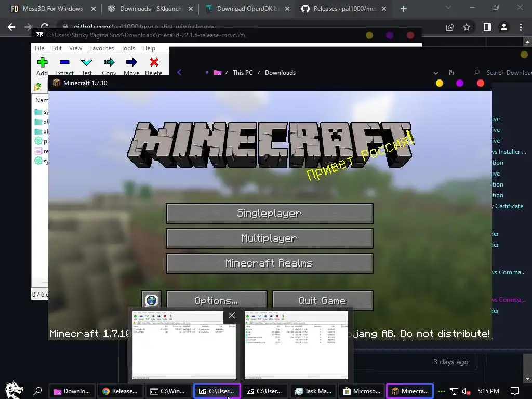The image size is (532, 399).
Task: Switch to Task Manager taskbar item
Action: (x=313, y=391)
